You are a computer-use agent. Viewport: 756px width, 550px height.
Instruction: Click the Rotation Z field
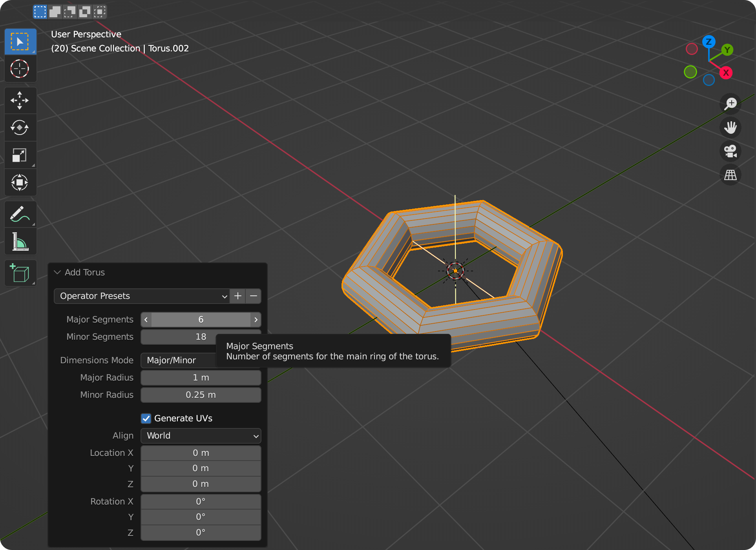tap(201, 533)
